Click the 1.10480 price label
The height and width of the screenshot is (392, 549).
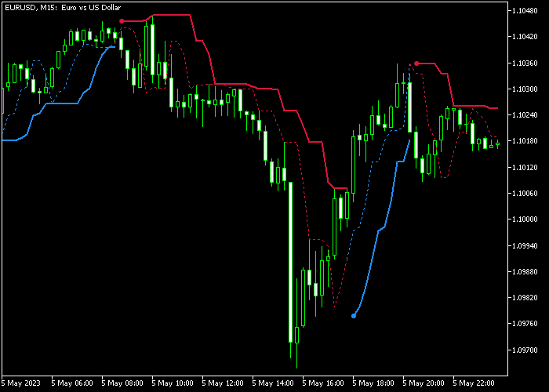(525, 11)
